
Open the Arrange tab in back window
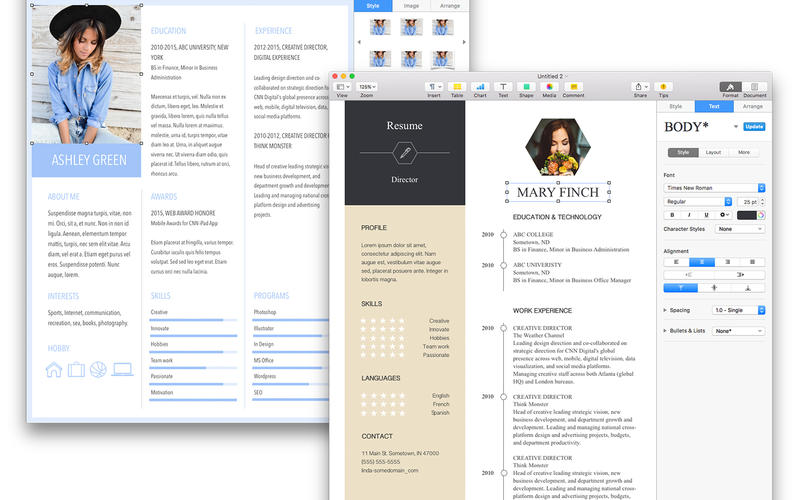pos(449,6)
